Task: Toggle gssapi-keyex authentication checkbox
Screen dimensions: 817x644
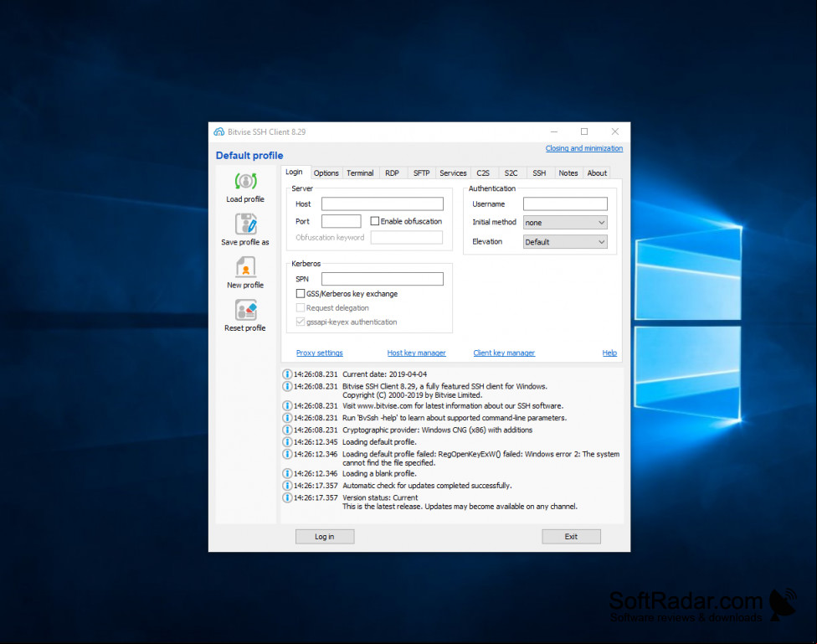Action: [x=301, y=322]
